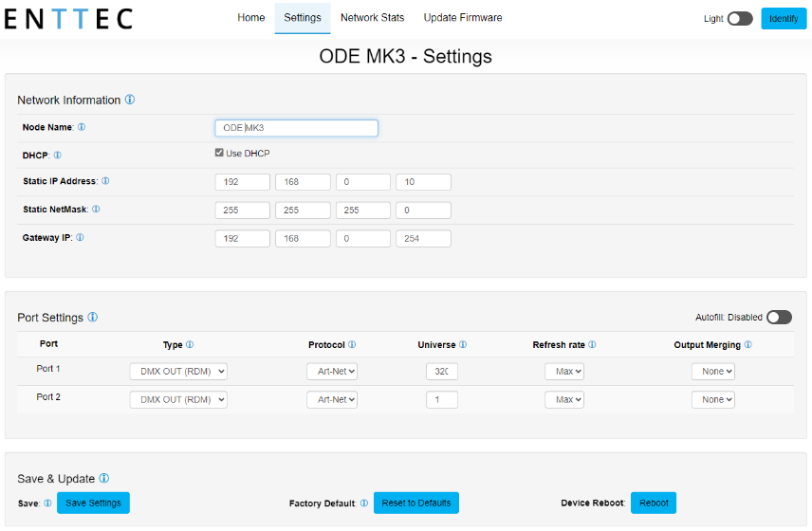Viewport: 812px width, 531px height.
Task: Click Static IP first octet field 192
Action: tap(242, 182)
